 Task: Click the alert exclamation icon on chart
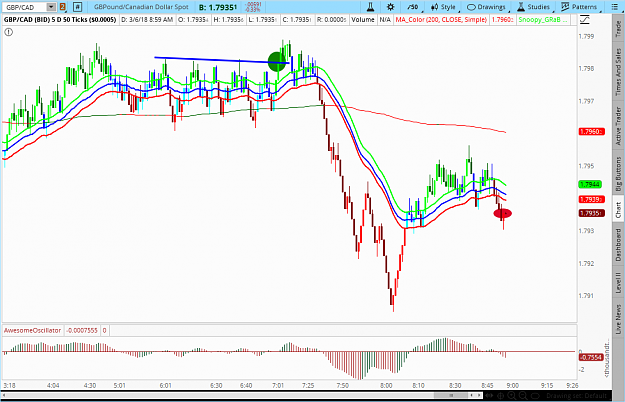[x=8, y=32]
